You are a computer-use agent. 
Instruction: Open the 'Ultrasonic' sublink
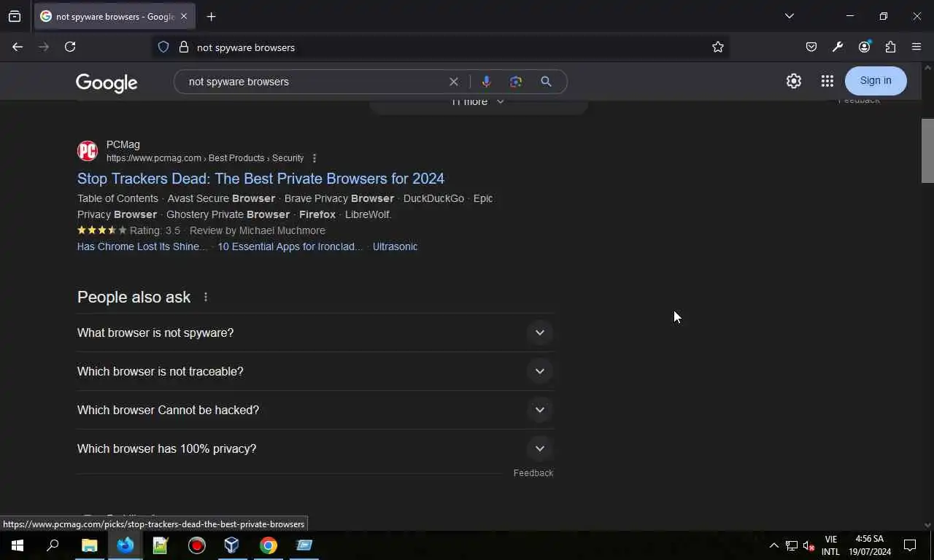coord(395,246)
